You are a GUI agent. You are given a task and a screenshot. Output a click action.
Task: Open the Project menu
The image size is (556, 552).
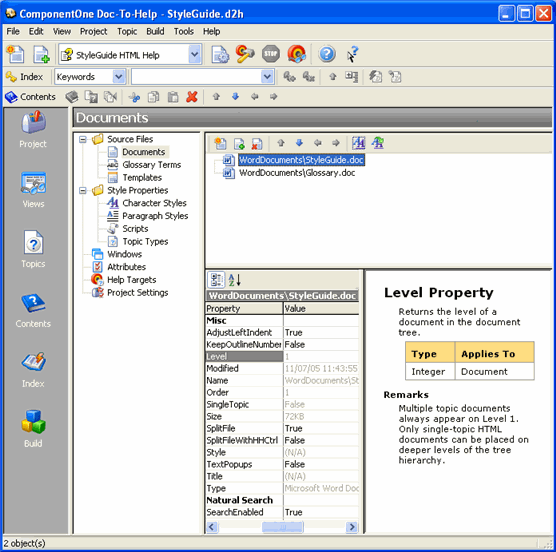(x=93, y=31)
